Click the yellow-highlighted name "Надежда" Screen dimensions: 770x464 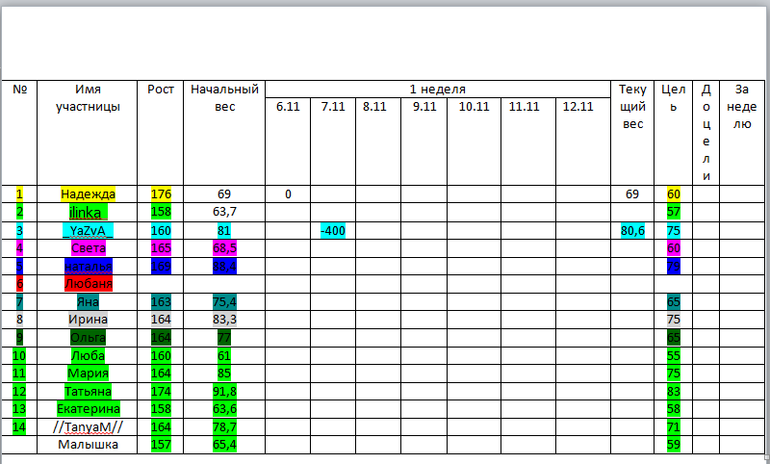(x=88, y=194)
